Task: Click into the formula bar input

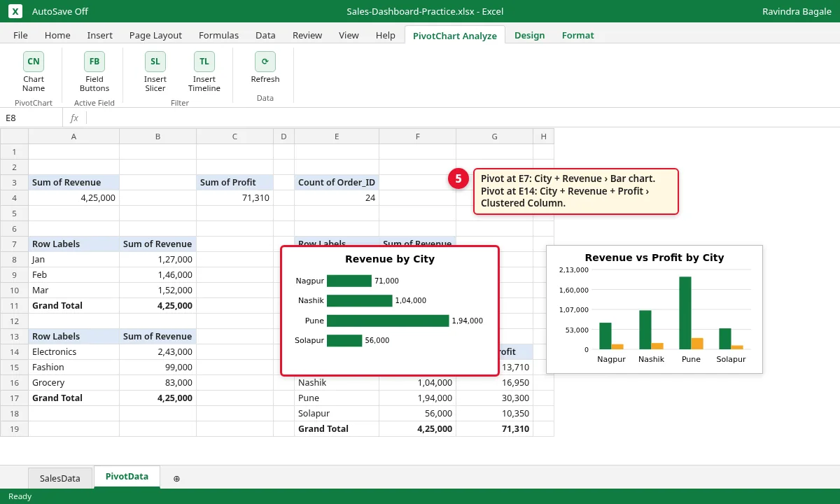Action: coord(462,118)
